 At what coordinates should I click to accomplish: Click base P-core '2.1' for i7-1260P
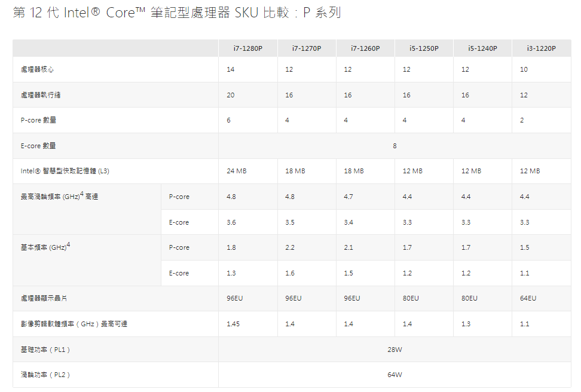[x=348, y=247]
